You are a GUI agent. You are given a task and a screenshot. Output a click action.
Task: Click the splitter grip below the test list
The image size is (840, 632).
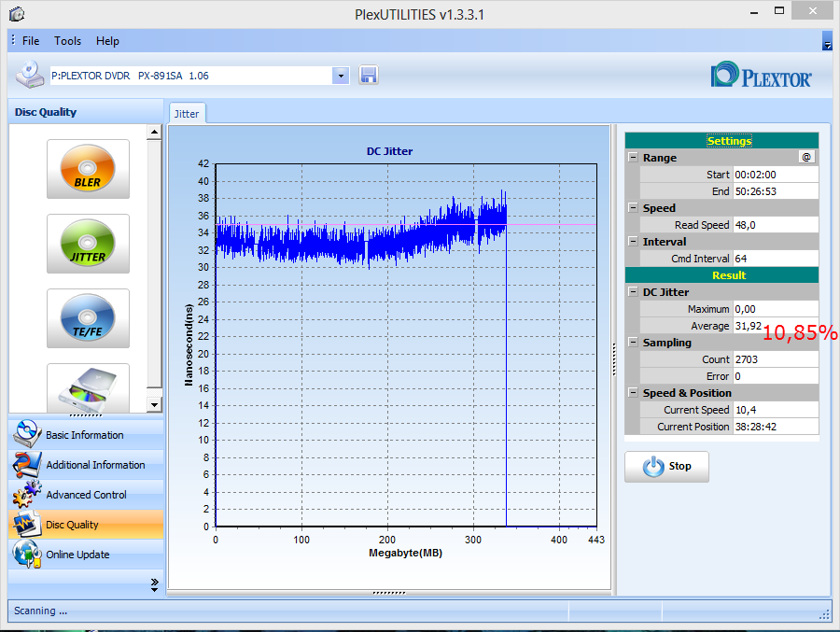86,415
